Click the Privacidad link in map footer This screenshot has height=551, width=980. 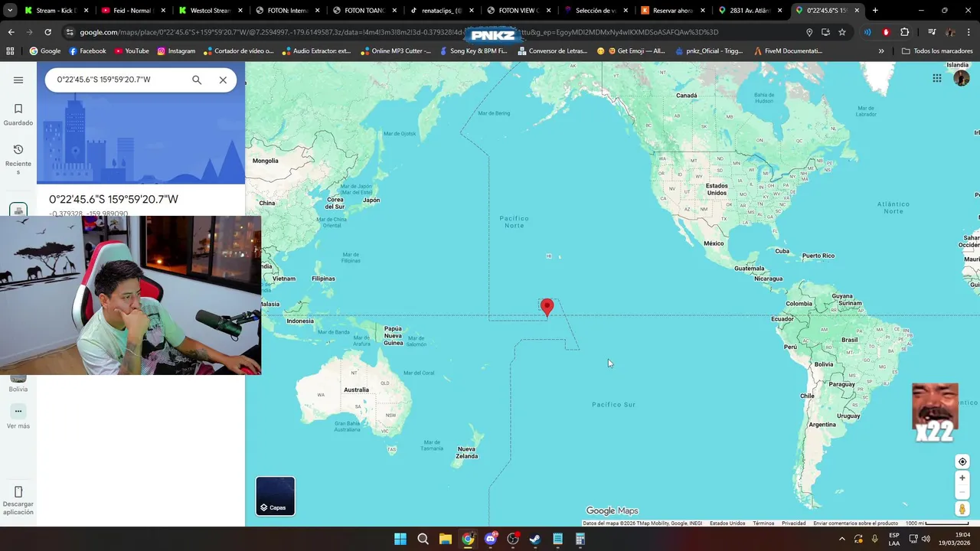pyautogui.click(x=793, y=523)
